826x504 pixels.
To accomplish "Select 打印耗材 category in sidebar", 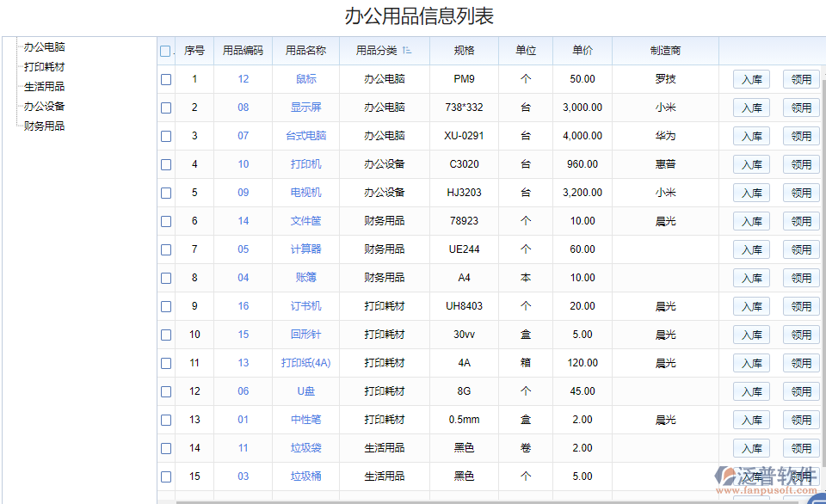I will click(x=45, y=66).
